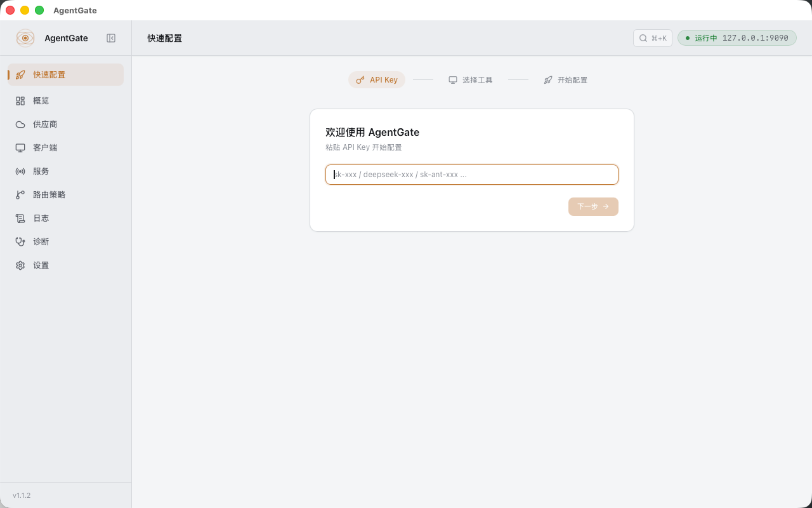Open 概览 overview grid icon
Screen dimensions: 812x508
tap(20, 101)
